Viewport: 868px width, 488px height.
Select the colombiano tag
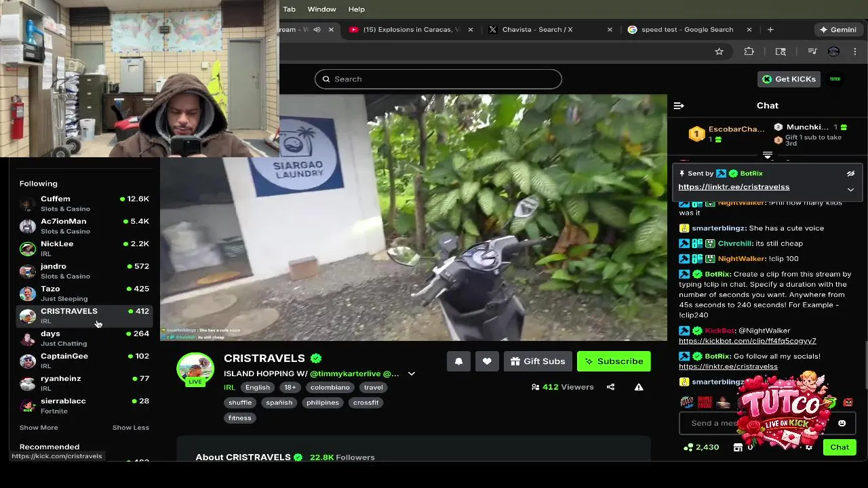pos(330,388)
